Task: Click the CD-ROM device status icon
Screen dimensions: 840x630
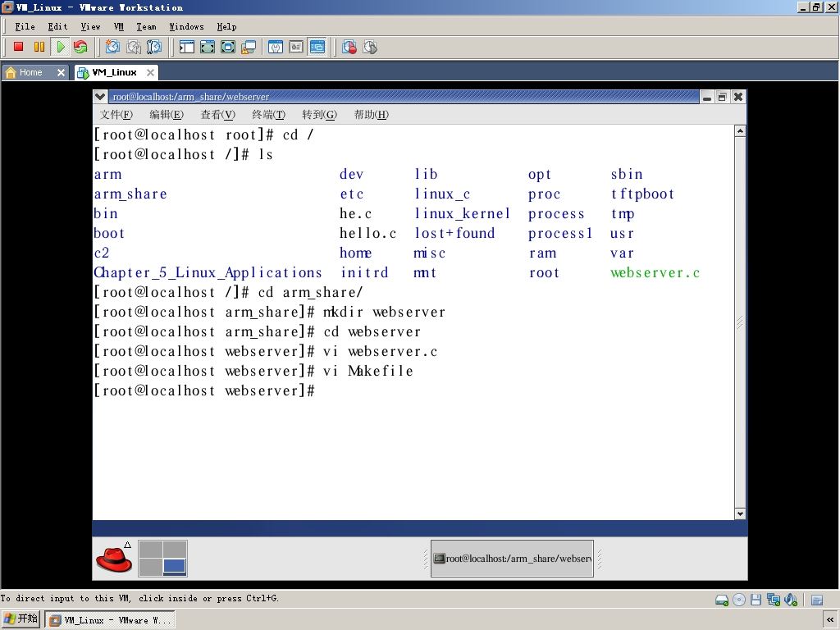Action: click(739, 600)
